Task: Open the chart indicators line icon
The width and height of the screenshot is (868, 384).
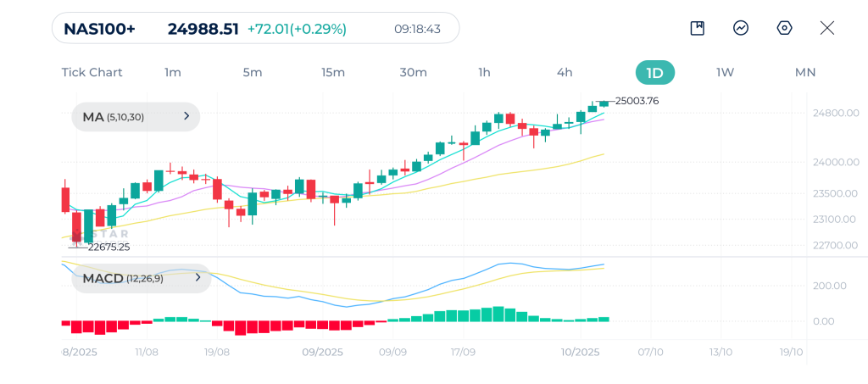Action: [x=741, y=28]
